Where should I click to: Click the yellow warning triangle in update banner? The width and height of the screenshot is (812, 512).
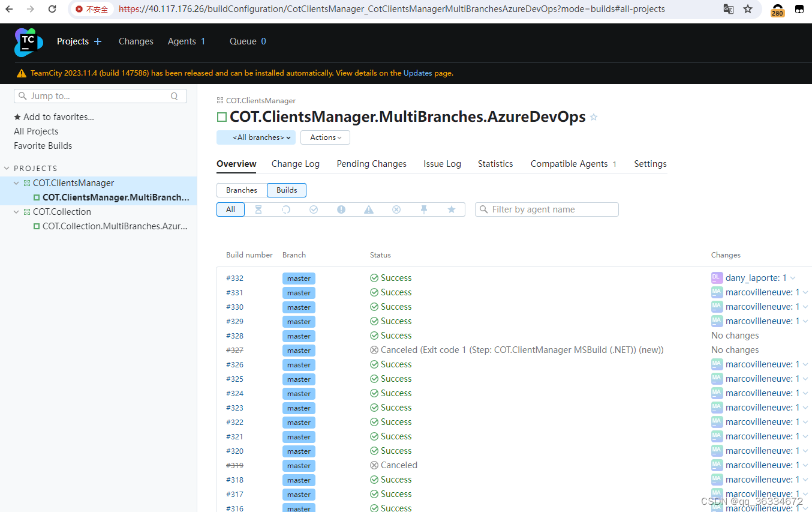tap(22, 73)
